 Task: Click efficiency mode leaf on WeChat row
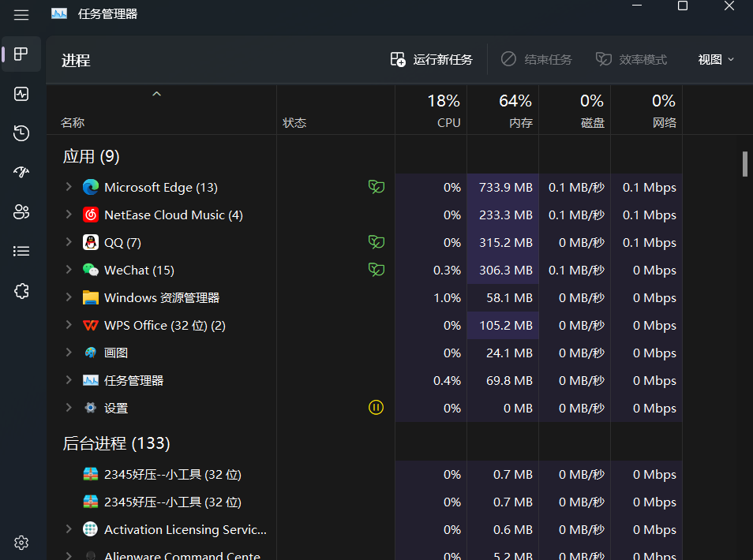pos(376,270)
